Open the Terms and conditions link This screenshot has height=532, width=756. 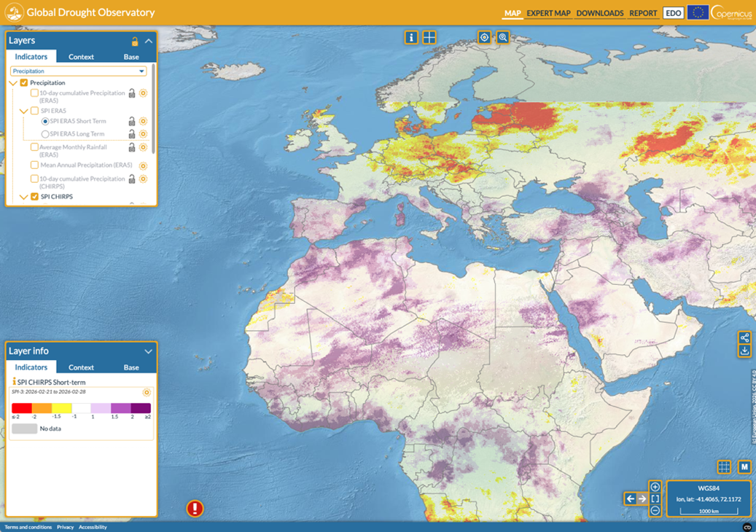tap(28, 527)
